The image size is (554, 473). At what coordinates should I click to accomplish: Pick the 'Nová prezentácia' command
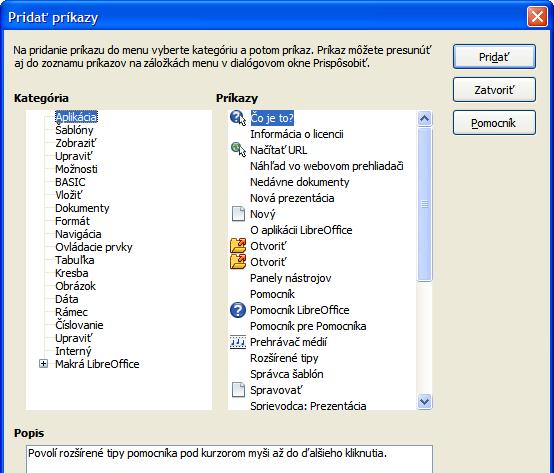coord(292,198)
